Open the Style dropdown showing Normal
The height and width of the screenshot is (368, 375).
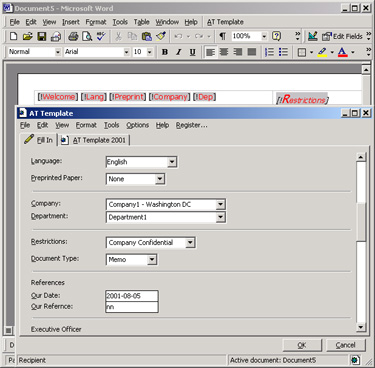coord(58,52)
